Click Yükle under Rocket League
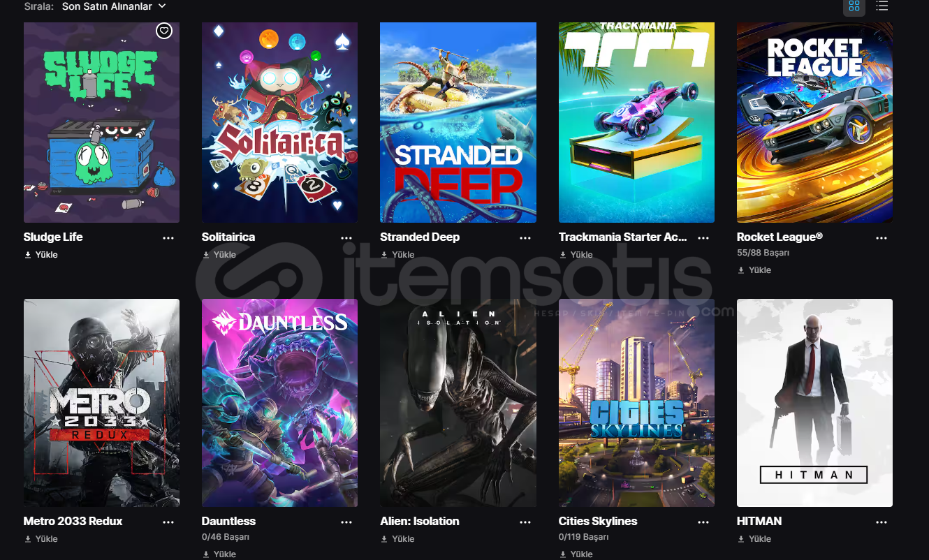 point(754,270)
